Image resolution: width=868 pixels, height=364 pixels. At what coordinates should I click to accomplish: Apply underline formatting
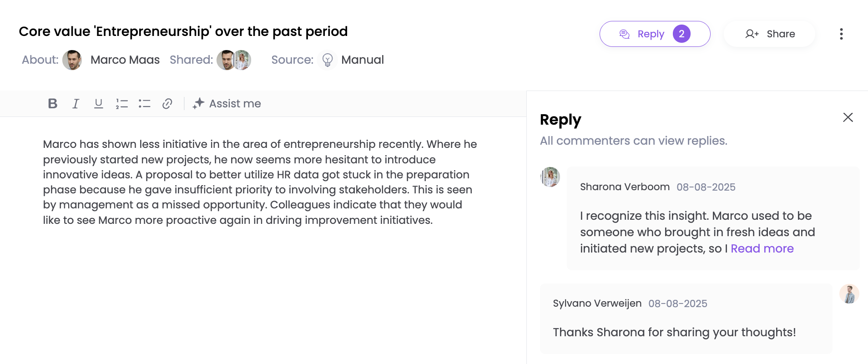tap(98, 104)
